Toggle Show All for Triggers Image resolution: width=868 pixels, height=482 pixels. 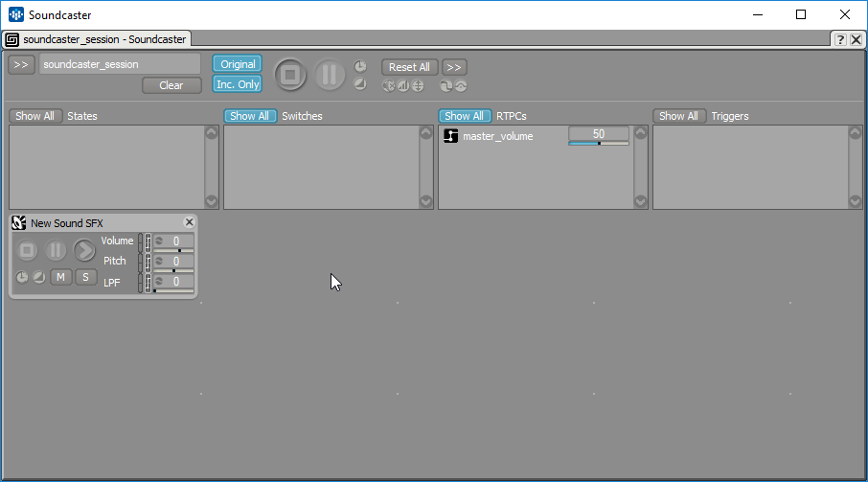click(678, 116)
